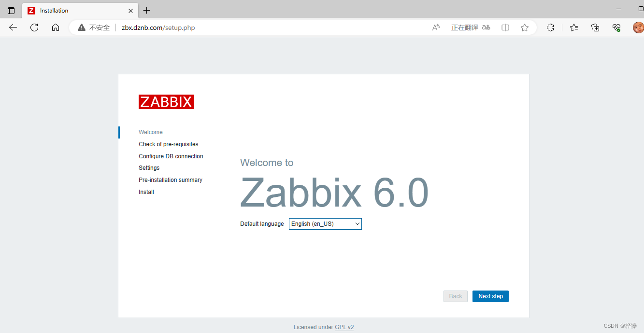Select the Welcome setup step
644x333 pixels.
tap(151, 132)
